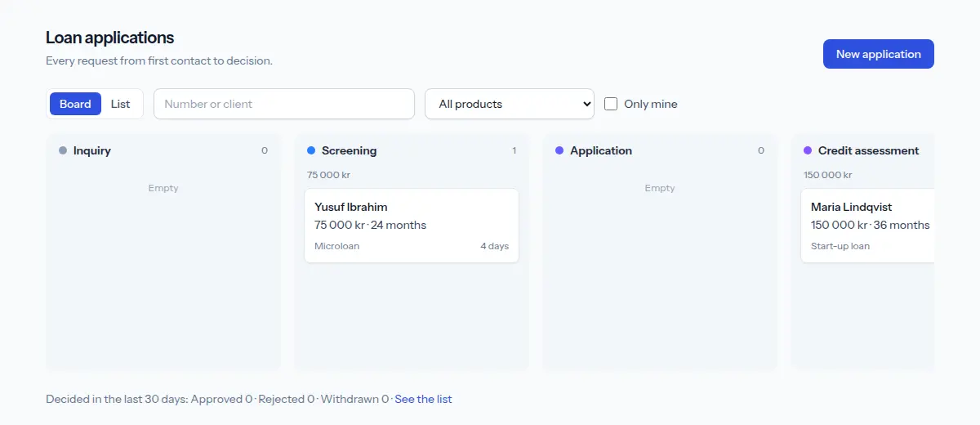Focus the Number or client search field
Viewport: 980px width, 425px height.
click(x=284, y=104)
